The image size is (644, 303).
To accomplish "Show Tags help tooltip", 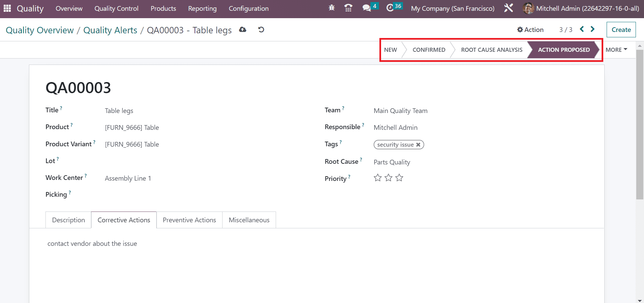I will pos(340,142).
